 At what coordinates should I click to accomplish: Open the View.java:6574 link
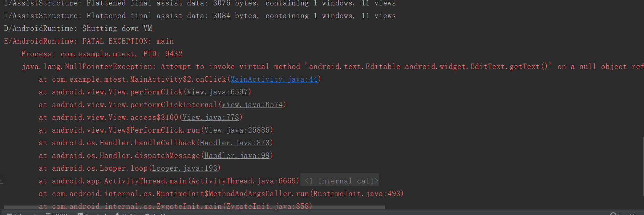tap(252, 105)
